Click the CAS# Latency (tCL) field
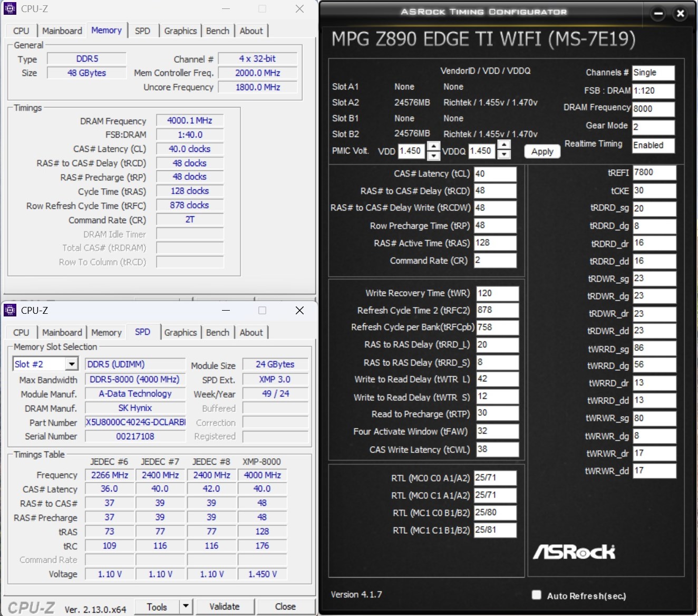The width and height of the screenshot is (698, 616). (495, 174)
